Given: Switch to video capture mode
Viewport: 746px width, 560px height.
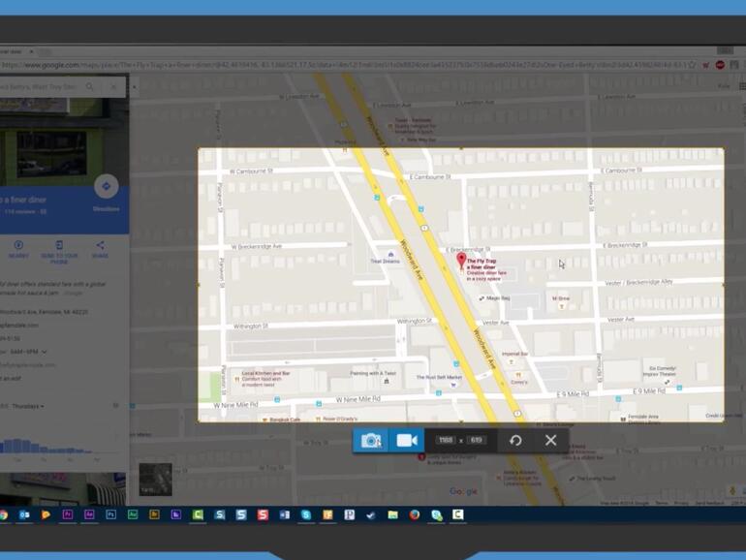Looking at the screenshot, I should tap(406, 440).
